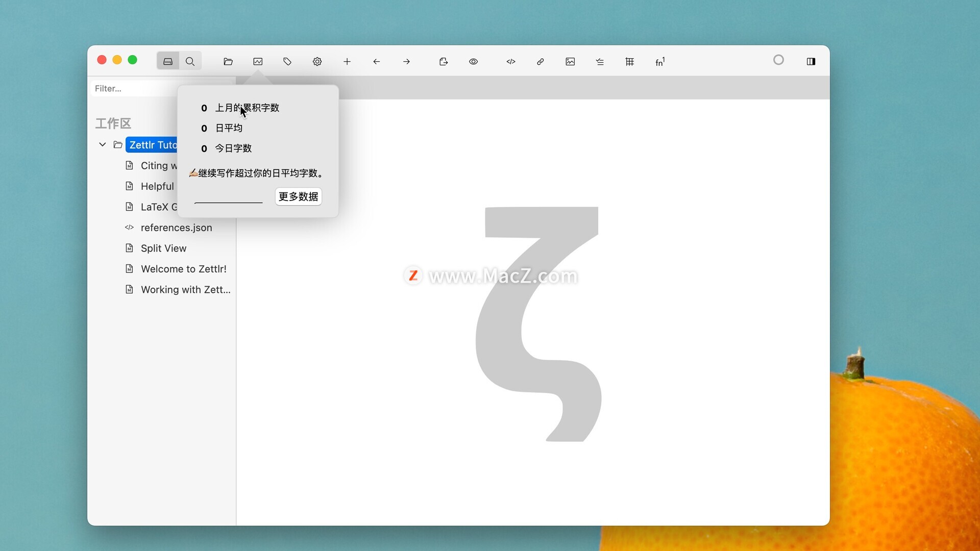Viewport: 980px width, 551px height.
Task: Open references.json file
Action: click(x=176, y=228)
